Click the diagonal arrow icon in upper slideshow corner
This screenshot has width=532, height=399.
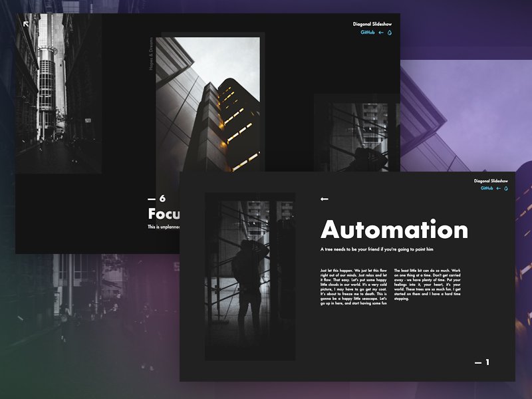pyautogui.click(x=26, y=24)
